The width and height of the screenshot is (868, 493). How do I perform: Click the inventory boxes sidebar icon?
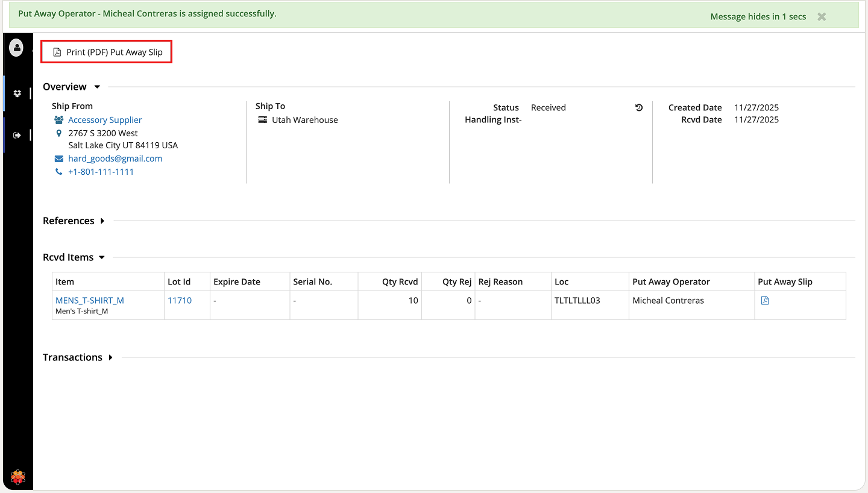click(x=17, y=93)
